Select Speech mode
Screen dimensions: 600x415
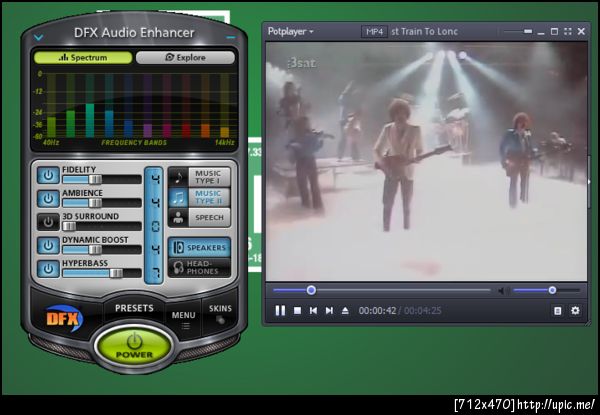click(199, 217)
